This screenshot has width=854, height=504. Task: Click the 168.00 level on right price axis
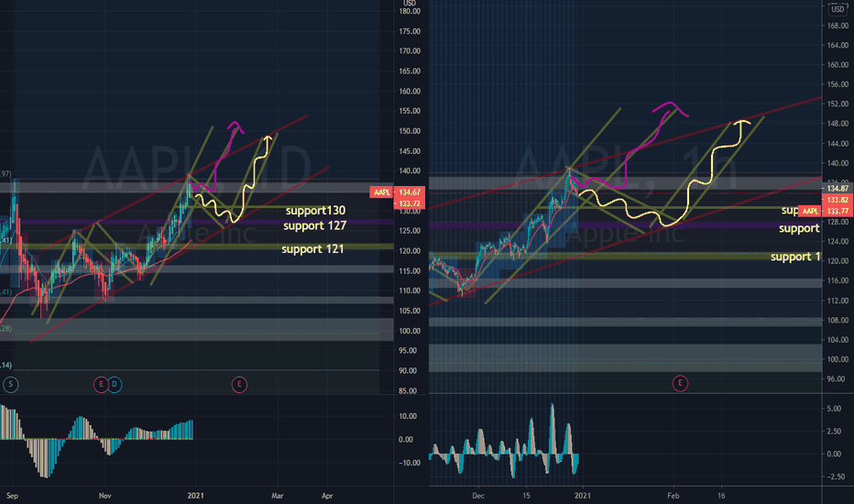pyautogui.click(x=838, y=26)
